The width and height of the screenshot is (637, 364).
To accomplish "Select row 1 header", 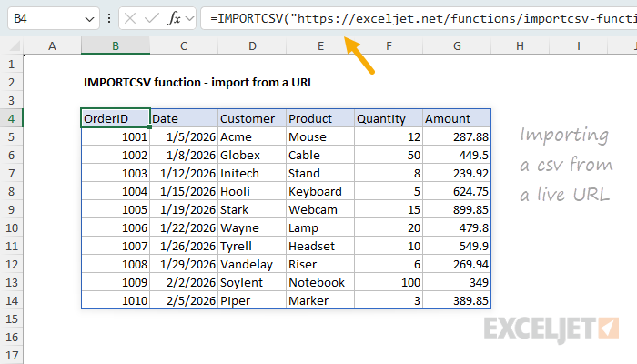I will pyautogui.click(x=11, y=65).
